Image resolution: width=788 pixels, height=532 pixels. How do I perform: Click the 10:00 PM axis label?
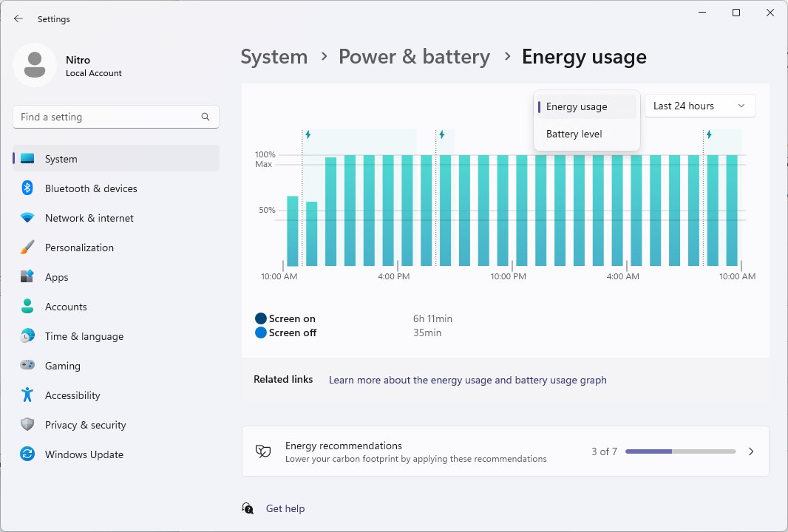click(x=508, y=276)
